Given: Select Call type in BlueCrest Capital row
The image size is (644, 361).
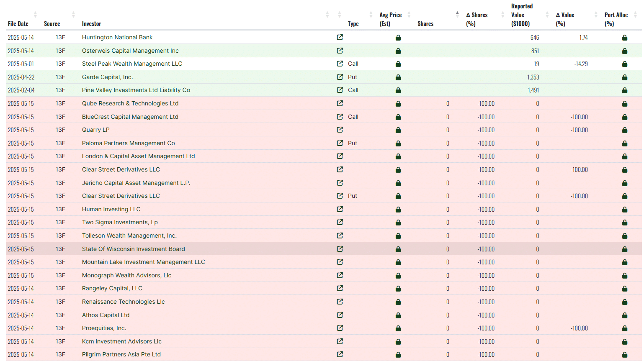Looking at the screenshot, I should pos(353,117).
